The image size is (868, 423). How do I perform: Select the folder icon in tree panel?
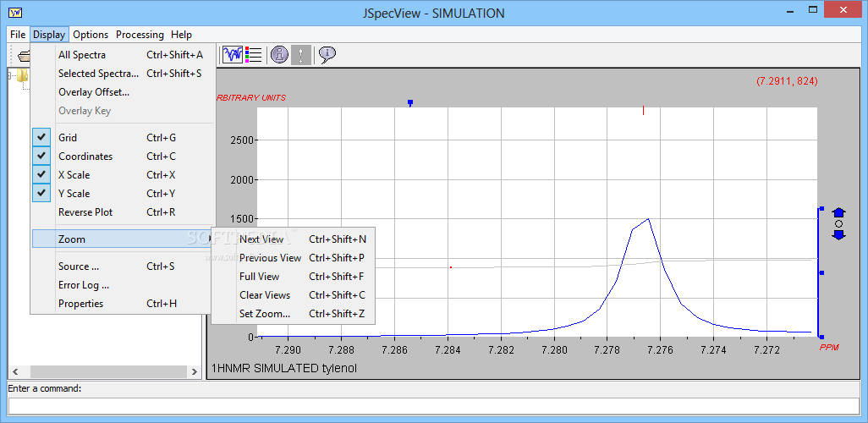point(23,75)
